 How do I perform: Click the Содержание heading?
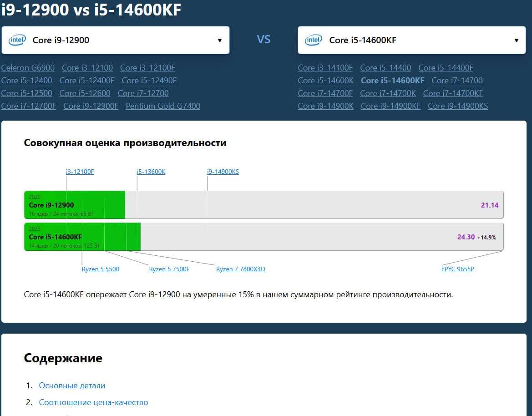coord(63,358)
